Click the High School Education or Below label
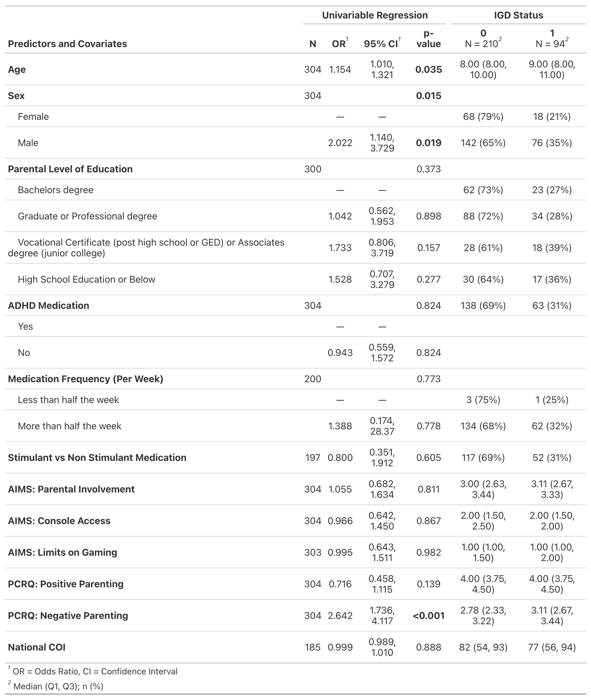The height and width of the screenshot is (700, 591). coord(86,280)
